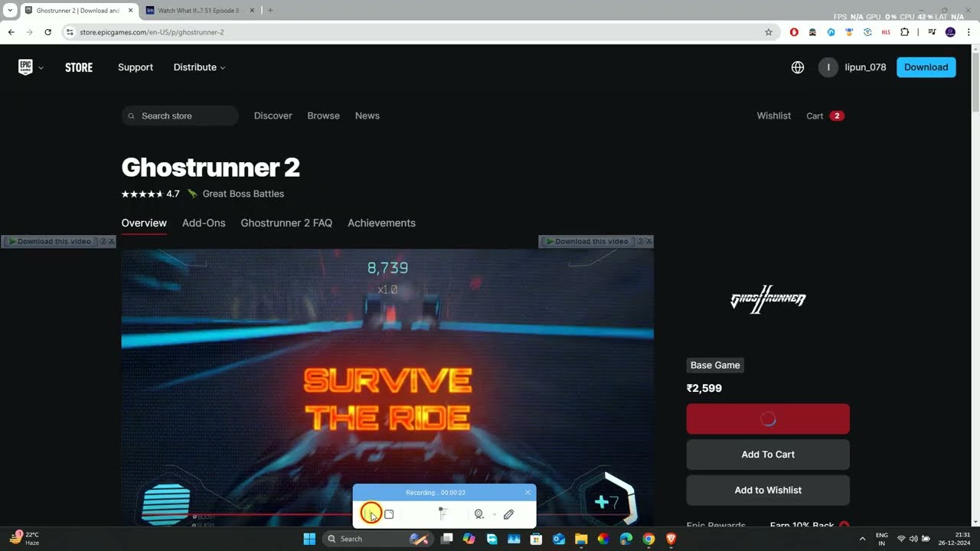Open the language globe selector
The height and width of the screenshot is (551, 980).
pyautogui.click(x=798, y=67)
